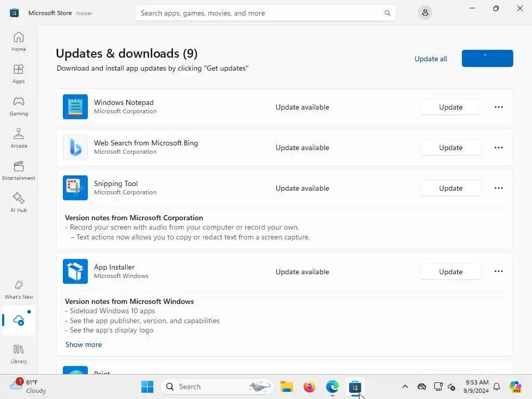Viewport: 532px width, 399px height.
Task: Click the Update all link
Action: tap(431, 59)
